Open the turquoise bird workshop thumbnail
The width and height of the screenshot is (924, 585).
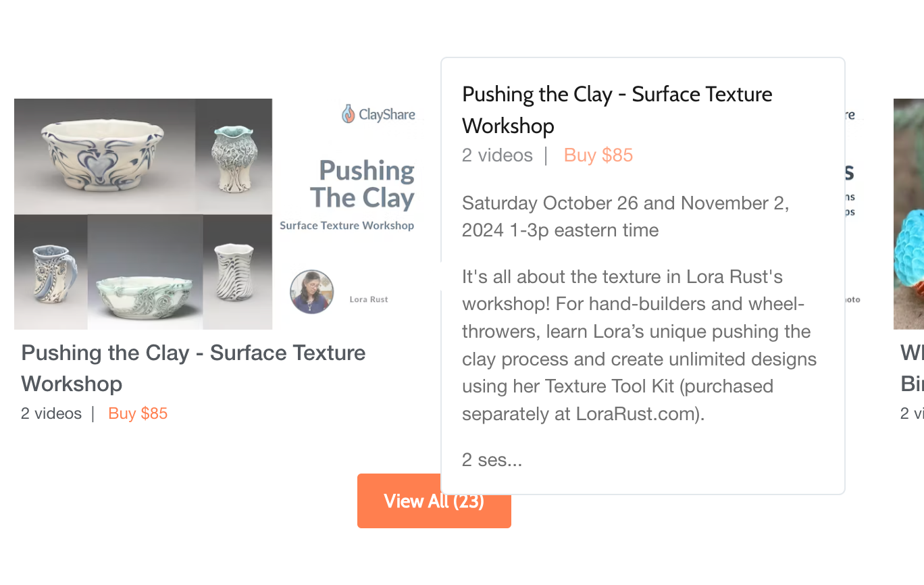click(909, 214)
